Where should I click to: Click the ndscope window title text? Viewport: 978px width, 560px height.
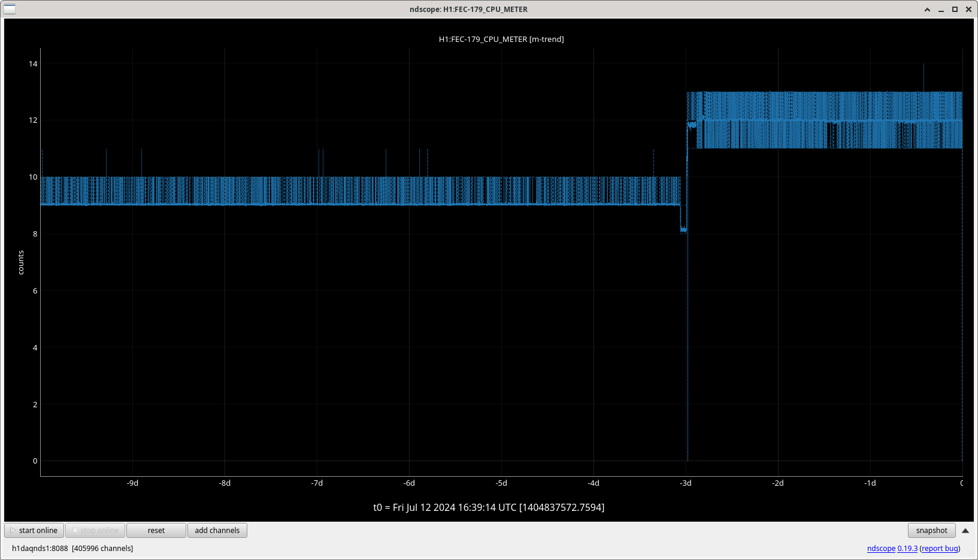[x=468, y=10]
